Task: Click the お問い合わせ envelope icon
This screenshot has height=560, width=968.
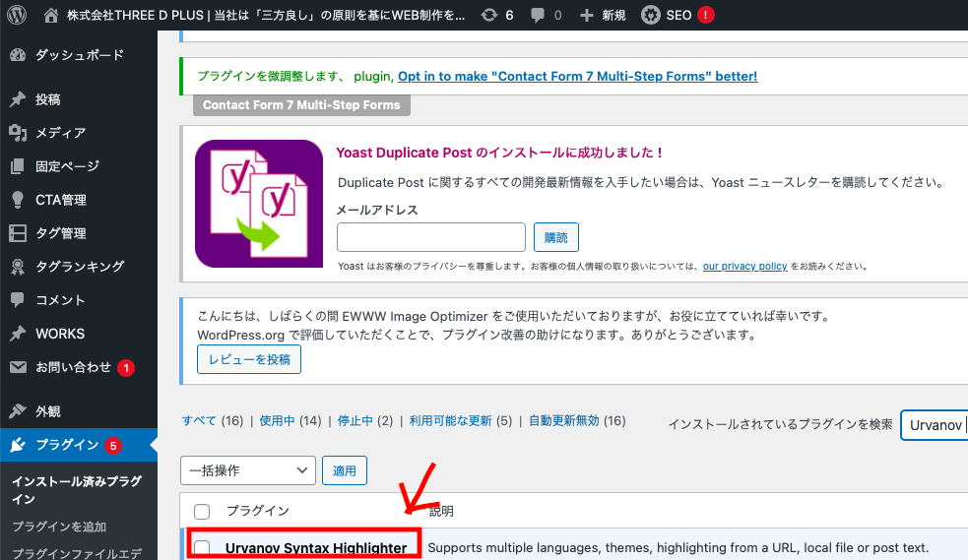Action: tap(18, 367)
